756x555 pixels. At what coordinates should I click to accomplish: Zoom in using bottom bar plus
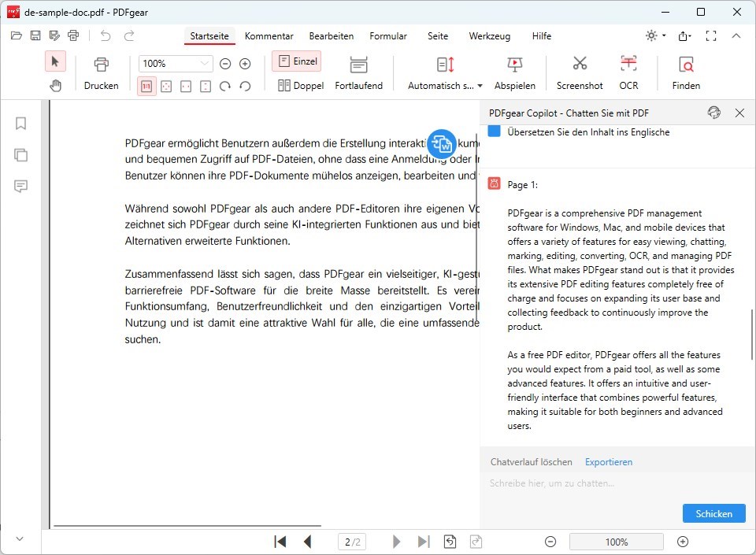(683, 542)
